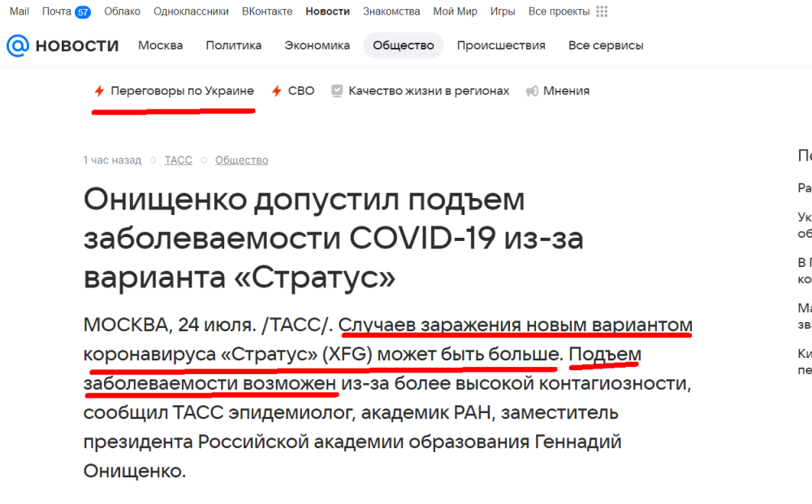Open Знакомства link
The image size is (812, 504).
pos(391,11)
